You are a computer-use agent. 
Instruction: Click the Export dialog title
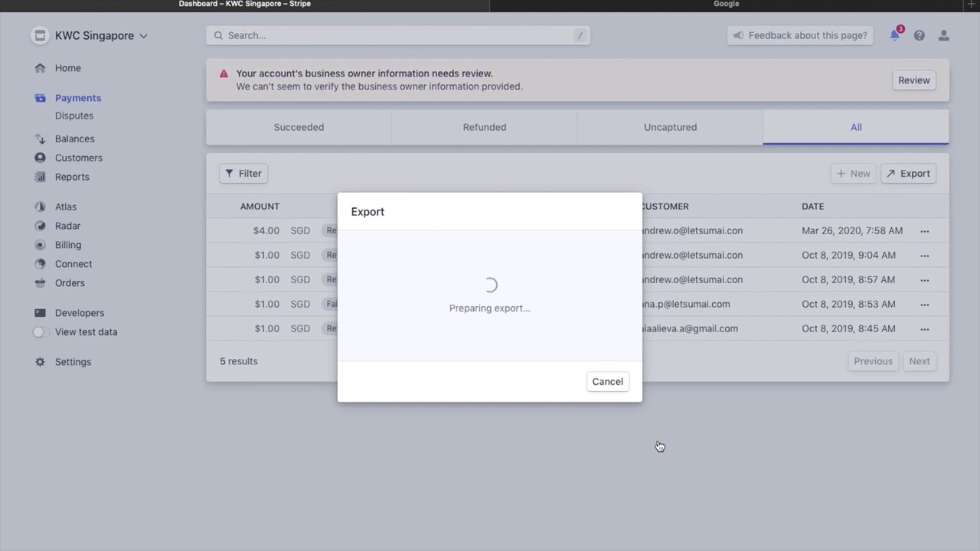[367, 211]
